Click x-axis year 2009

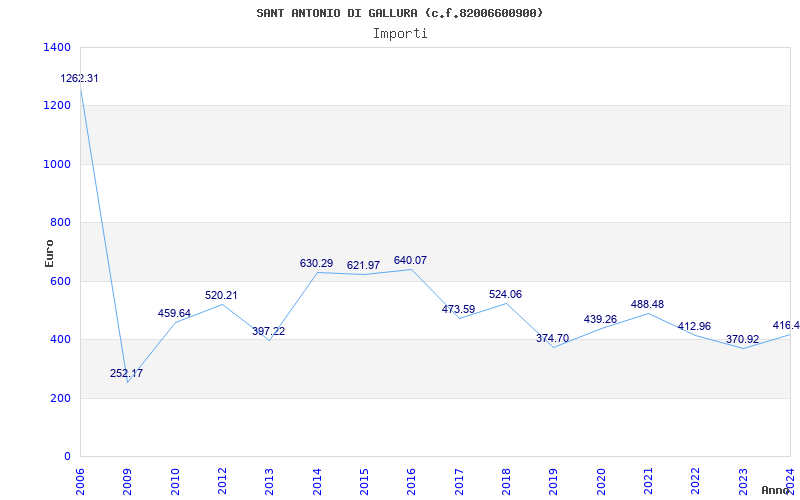click(x=128, y=481)
